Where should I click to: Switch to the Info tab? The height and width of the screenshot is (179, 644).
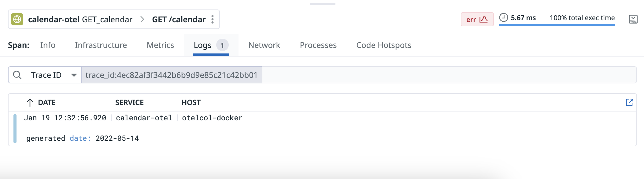[x=48, y=45]
